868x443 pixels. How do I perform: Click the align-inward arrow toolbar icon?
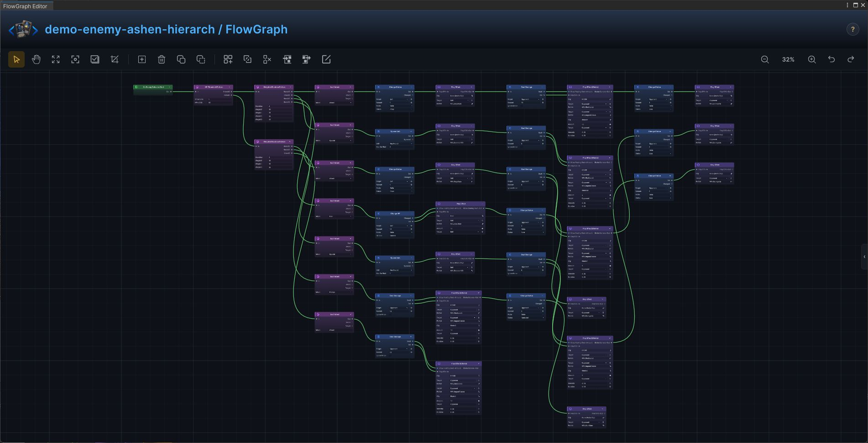tap(287, 59)
